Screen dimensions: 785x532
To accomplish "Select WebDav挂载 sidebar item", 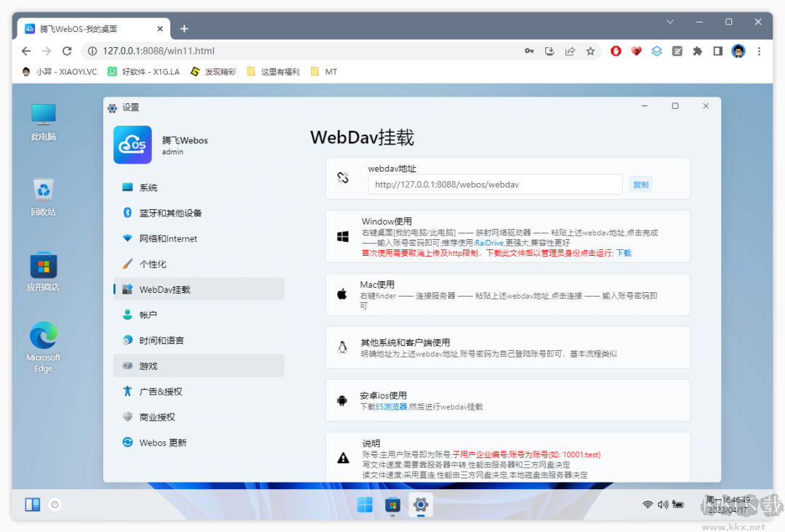I will [x=198, y=289].
